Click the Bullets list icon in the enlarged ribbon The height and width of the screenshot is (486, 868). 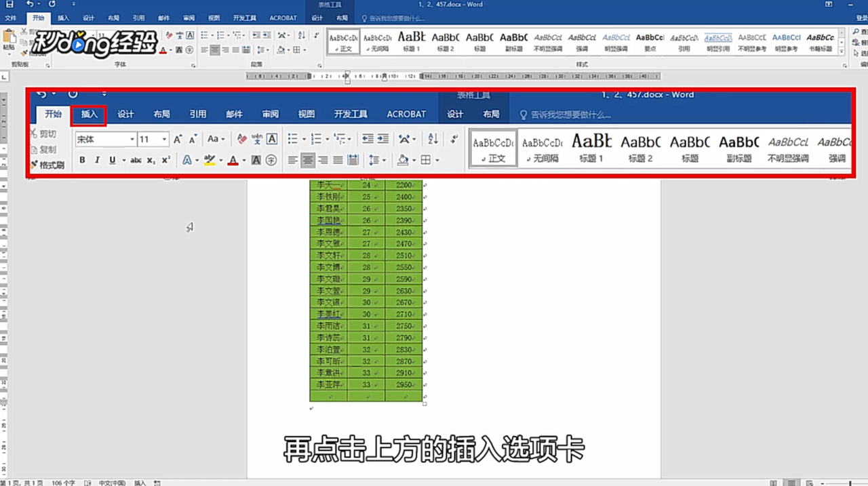(x=292, y=139)
